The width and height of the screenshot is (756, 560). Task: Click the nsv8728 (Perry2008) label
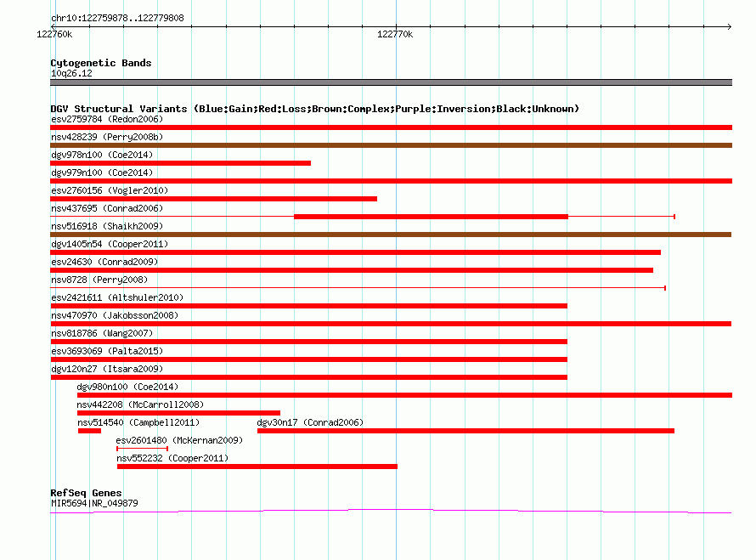point(99,280)
